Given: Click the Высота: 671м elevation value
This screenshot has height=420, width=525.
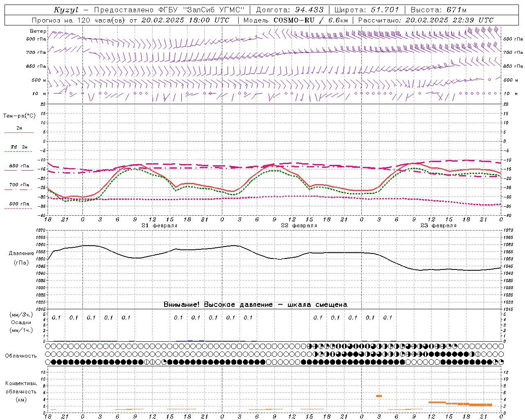Looking at the screenshot, I should [438, 10].
